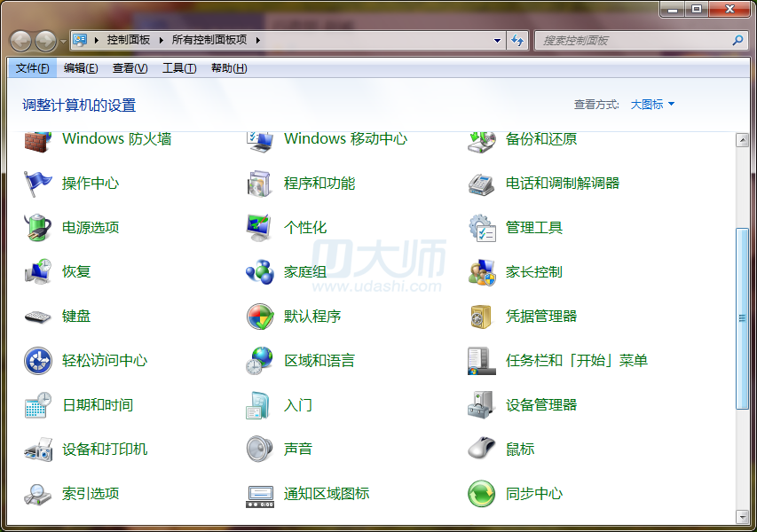This screenshot has height=532, width=757.
Task: Click the vertical scrollbar down arrow
Action: tap(742, 516)
